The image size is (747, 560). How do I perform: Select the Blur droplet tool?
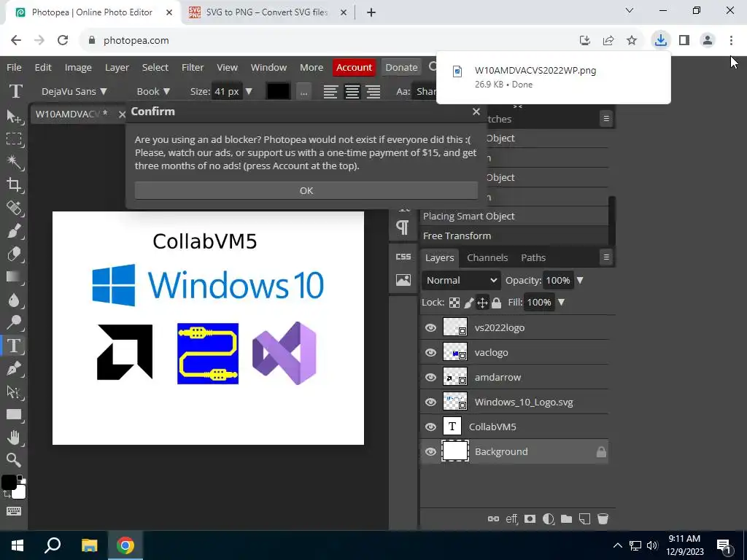(14, 300)
